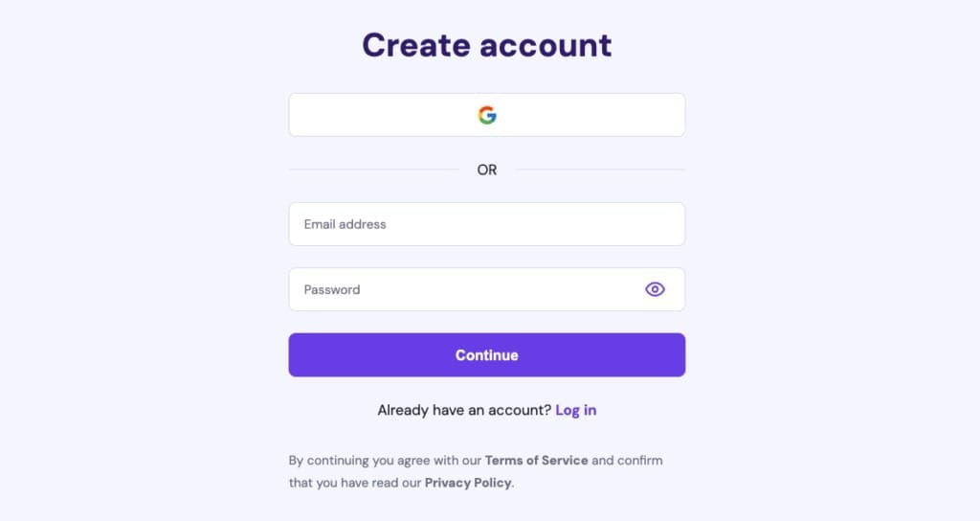
Task: Open the Privacy Policy link
Action: [x=468, y=483]
